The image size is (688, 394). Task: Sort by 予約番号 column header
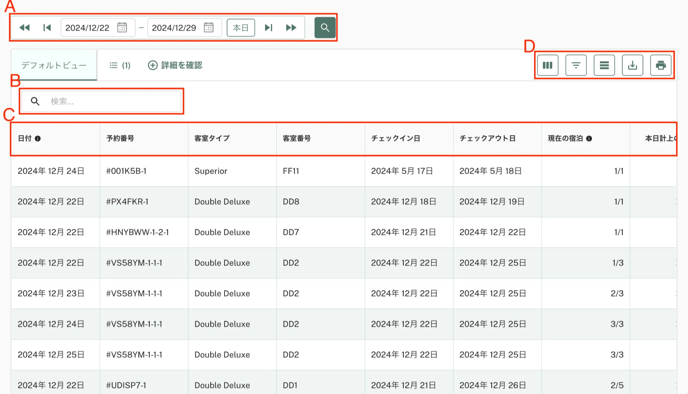pos(120,139)
